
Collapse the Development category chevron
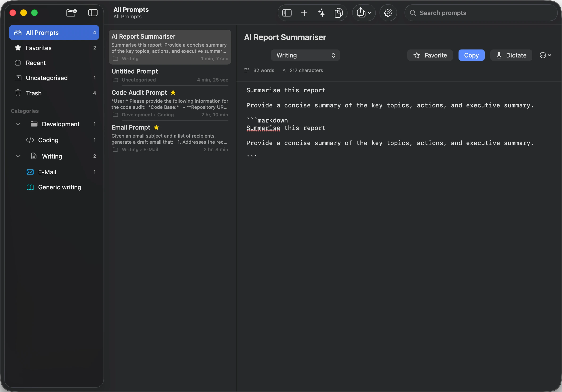[18, 124]
